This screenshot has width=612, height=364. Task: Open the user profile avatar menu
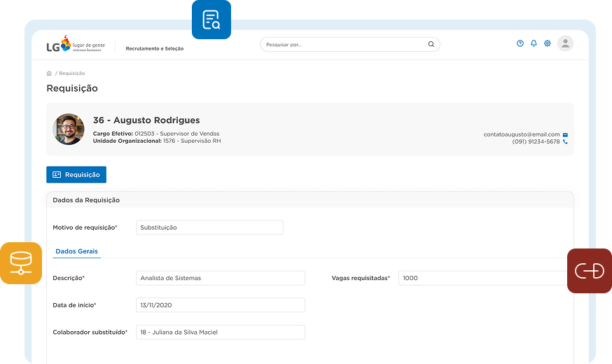click(x=565, y=43)
